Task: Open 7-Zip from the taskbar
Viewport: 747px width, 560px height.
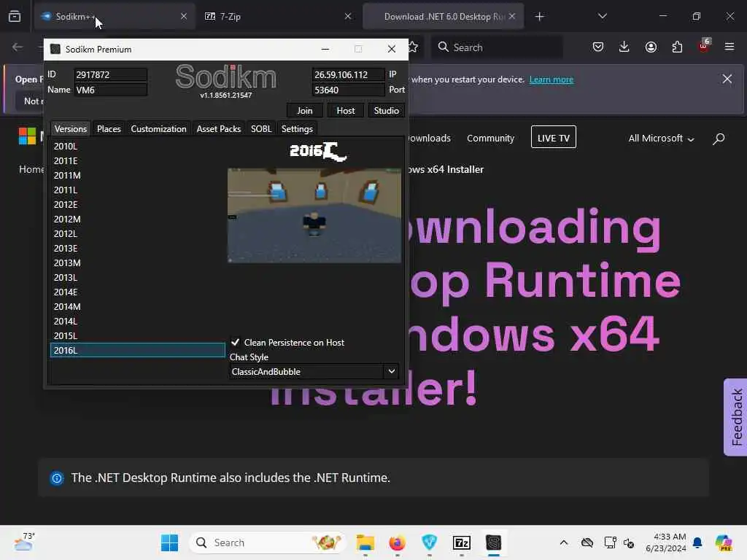Action: [x=462, y=542]
